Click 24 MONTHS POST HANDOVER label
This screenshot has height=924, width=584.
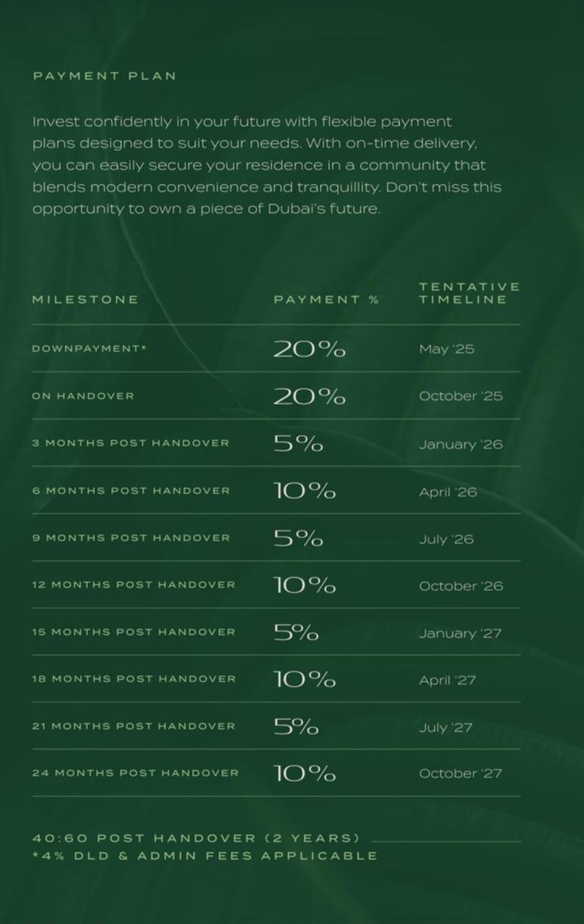(x=135, y=773)
